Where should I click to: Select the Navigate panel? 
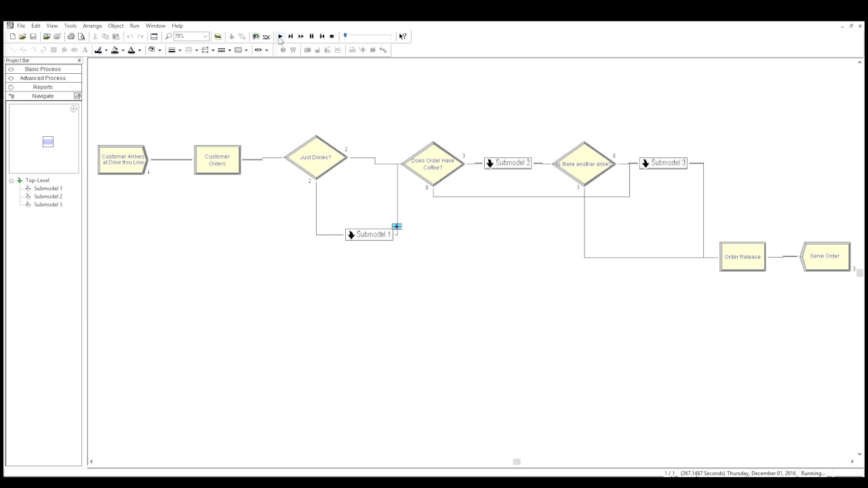[x=43, y=96]
